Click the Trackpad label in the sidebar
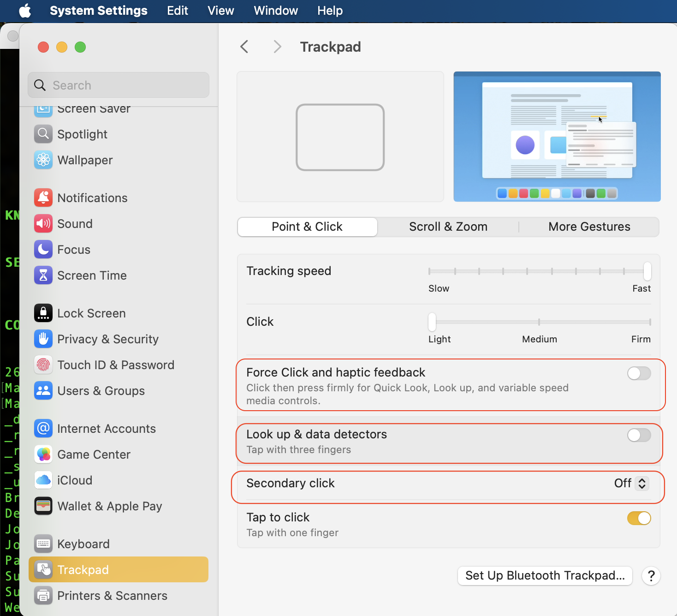 pyautogui.click(x=83, y=570)
